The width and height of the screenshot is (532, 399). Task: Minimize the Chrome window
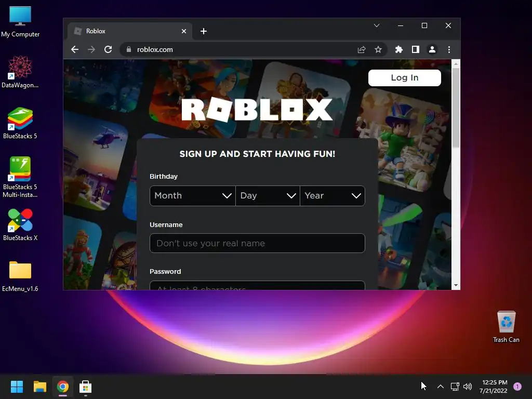401,25
